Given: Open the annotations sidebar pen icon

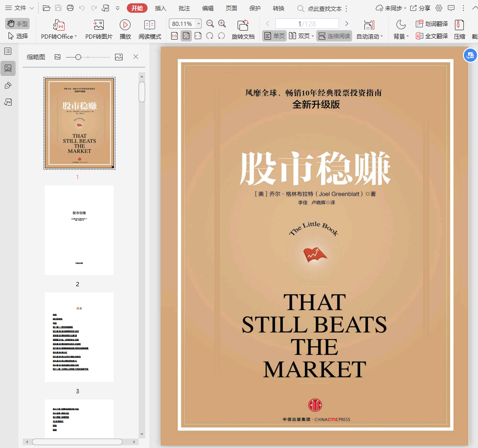Looking at the screenshot, I should pos(8,85).
